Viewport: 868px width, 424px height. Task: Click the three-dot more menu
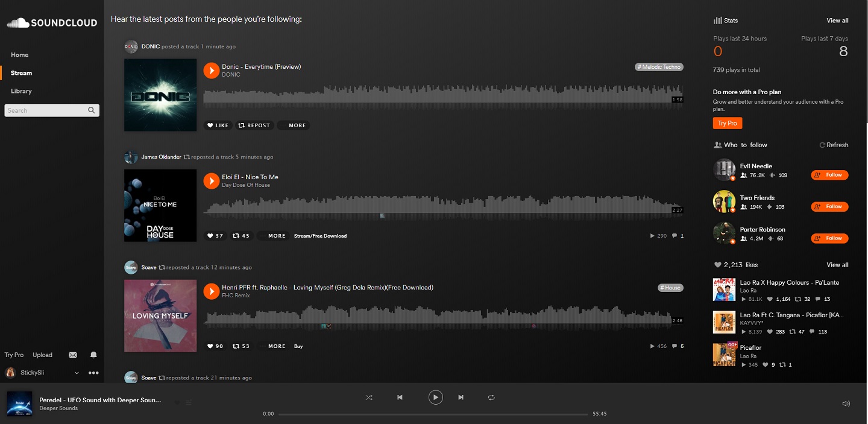[x=93, y=373]
